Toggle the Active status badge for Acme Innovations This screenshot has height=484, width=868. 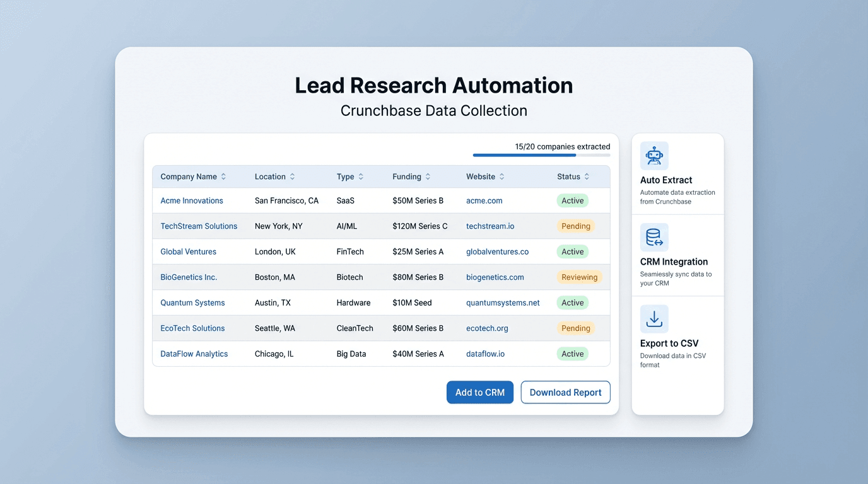point(572,200)
